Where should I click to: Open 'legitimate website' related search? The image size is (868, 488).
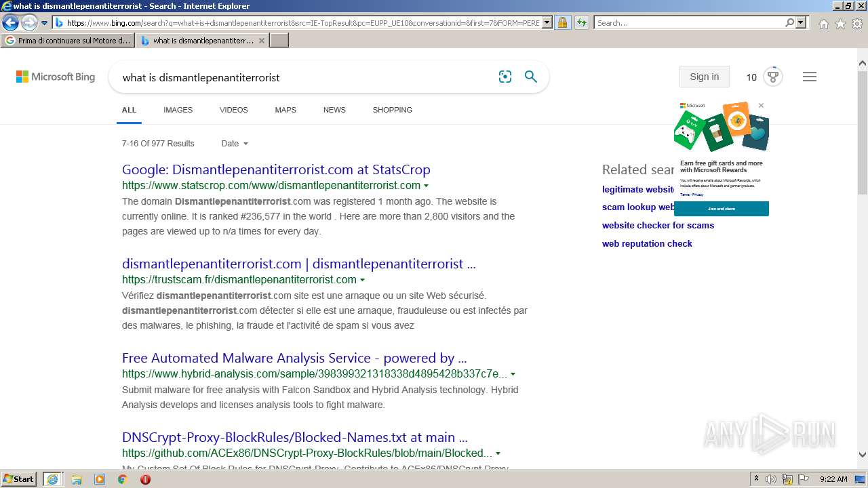pos(638,189)
